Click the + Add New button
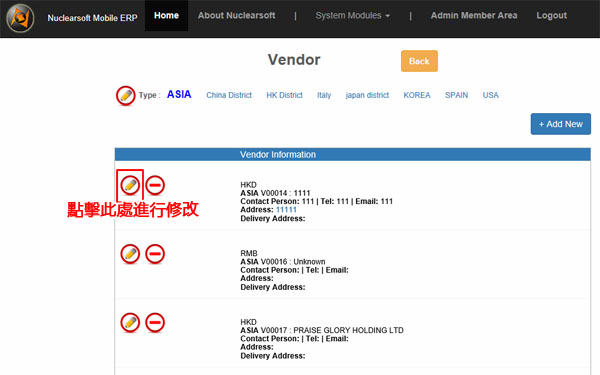The image size is (600, 375). pyautogui.click(x=561, y=124)
